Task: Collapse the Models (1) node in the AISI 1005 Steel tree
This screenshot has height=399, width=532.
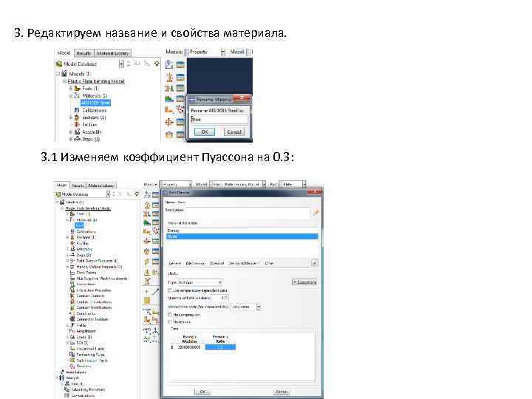Action: point(58,74)
